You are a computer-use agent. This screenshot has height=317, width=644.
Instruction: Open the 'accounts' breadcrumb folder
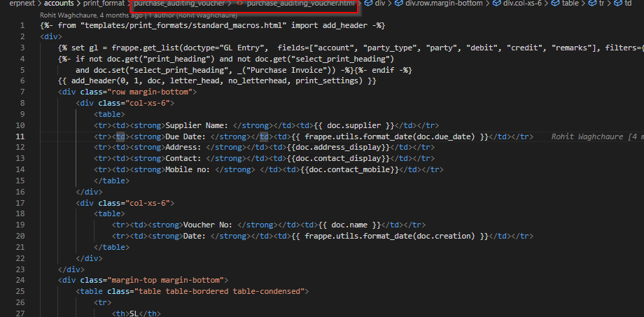coord(58,3)
